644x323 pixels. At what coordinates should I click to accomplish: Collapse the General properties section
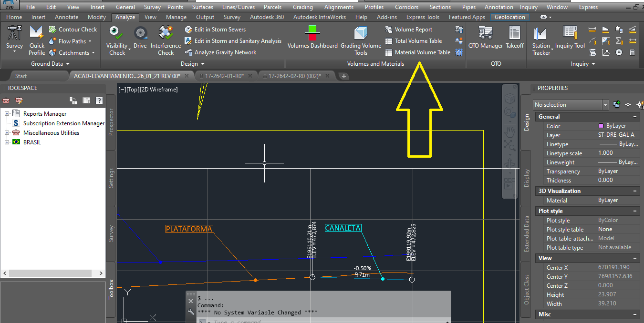[x=635, y=117]
